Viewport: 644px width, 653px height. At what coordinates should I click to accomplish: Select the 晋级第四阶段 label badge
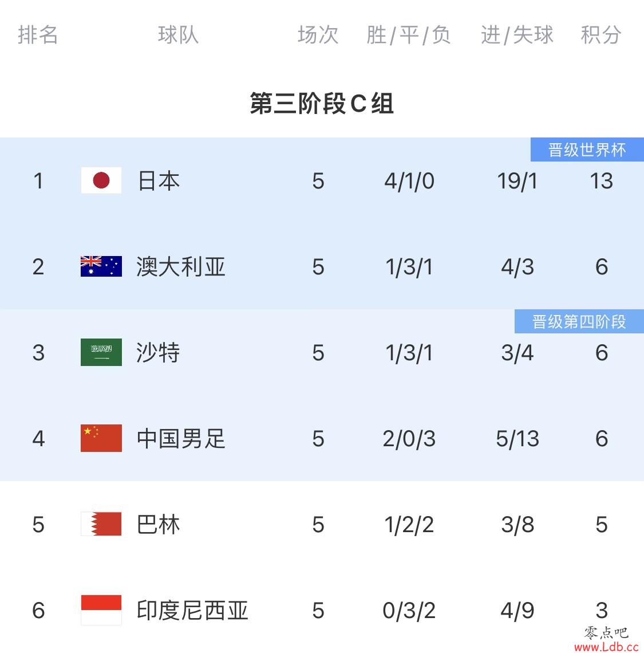click(579, 321)
